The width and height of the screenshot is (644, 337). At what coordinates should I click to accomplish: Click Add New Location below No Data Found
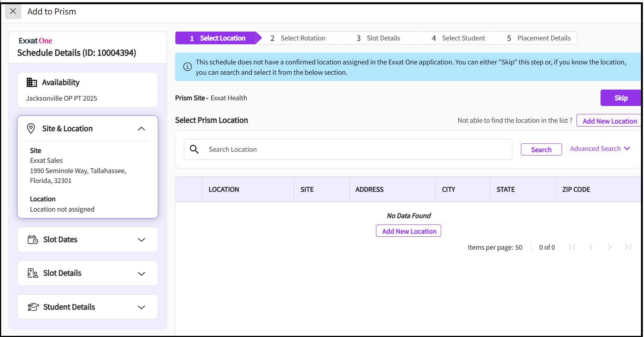tap(408, 231)
